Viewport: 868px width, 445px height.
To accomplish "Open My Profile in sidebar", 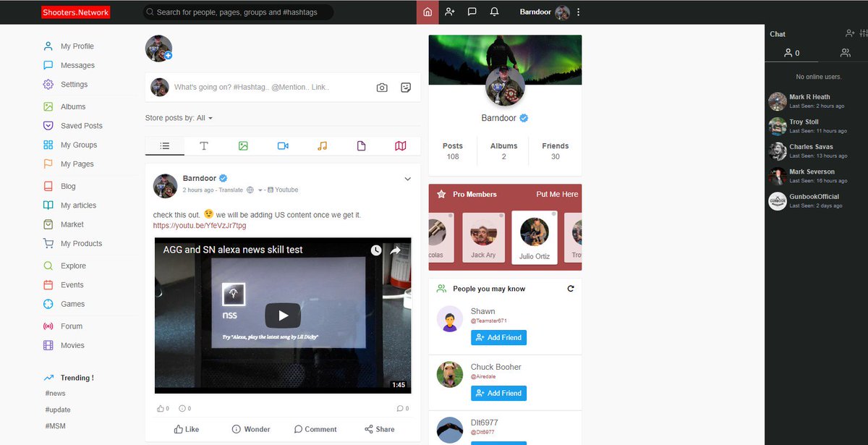I will pyautogui.click(x=77, y=46).
